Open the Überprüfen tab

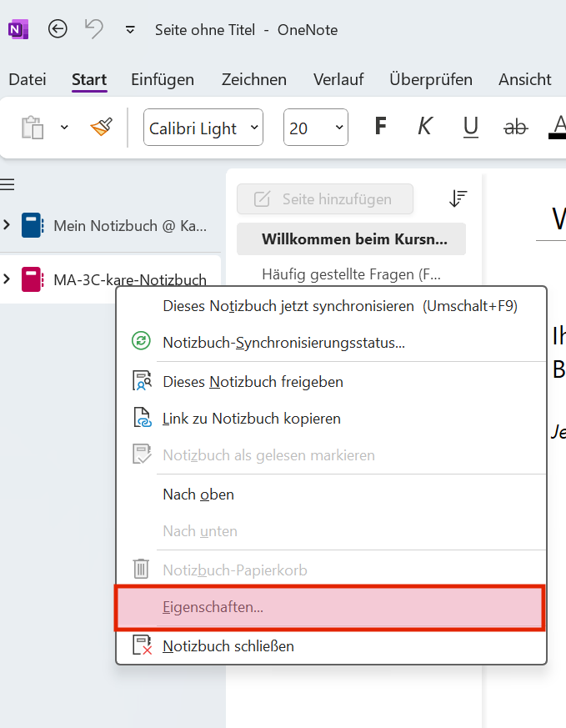point(430,79)
